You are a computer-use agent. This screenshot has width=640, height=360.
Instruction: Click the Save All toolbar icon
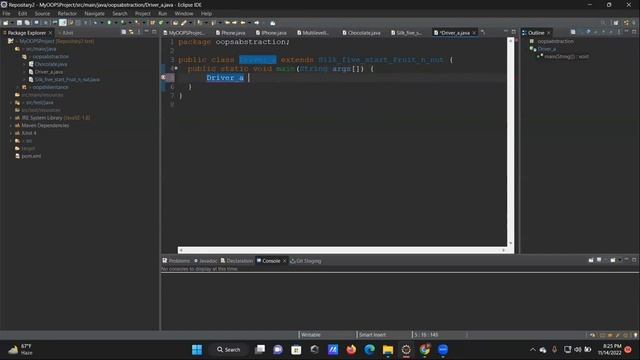[x=27, y=23]
